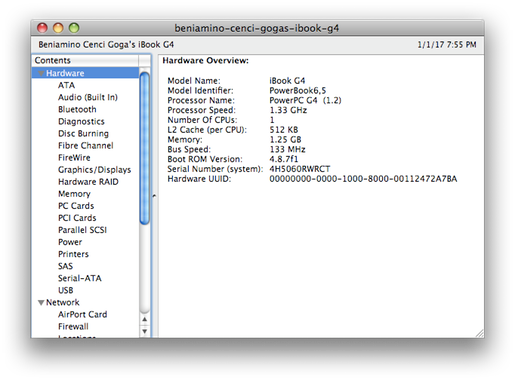The height and width of the screenshot is (380, 515).
Task: Open the USB hardware section
Action: [x=66, y=290]
